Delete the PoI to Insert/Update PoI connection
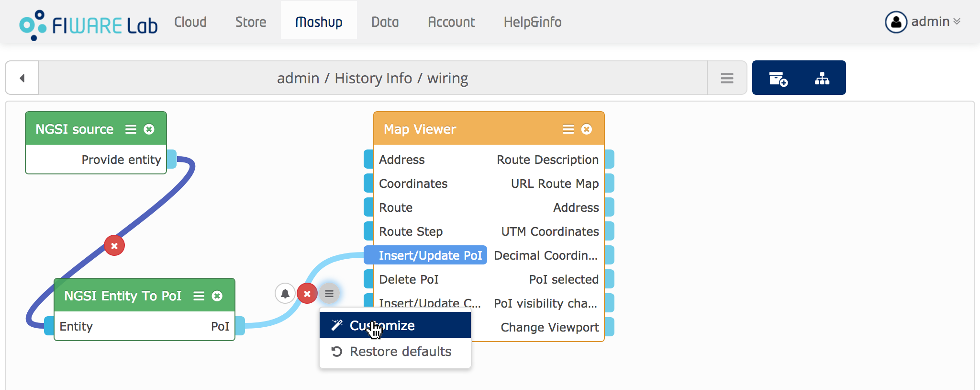This screenshot has width=980, height=390. [x=307, y=293]
